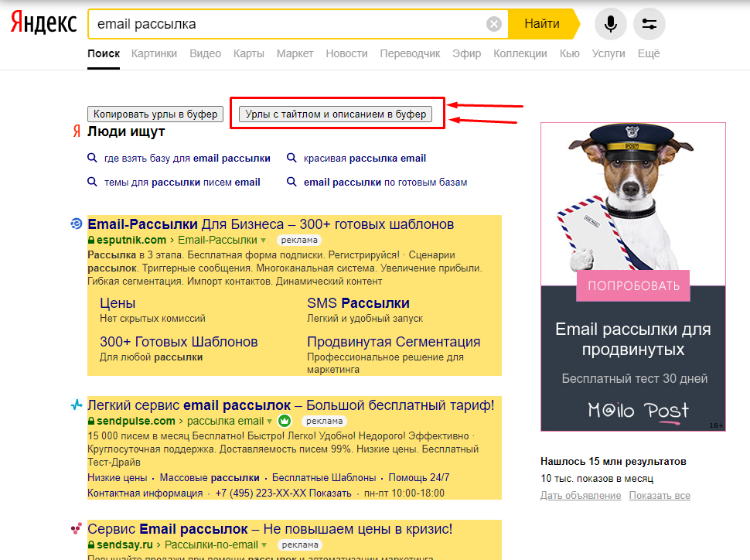Open 'Продвинутая Сегментация' sitelink

click(394, 342)
